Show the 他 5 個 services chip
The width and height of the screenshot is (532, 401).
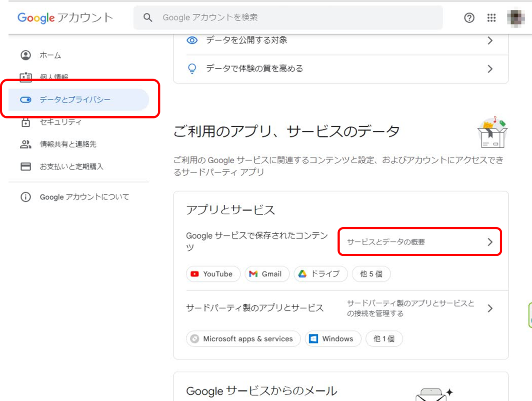coord(371,274)
